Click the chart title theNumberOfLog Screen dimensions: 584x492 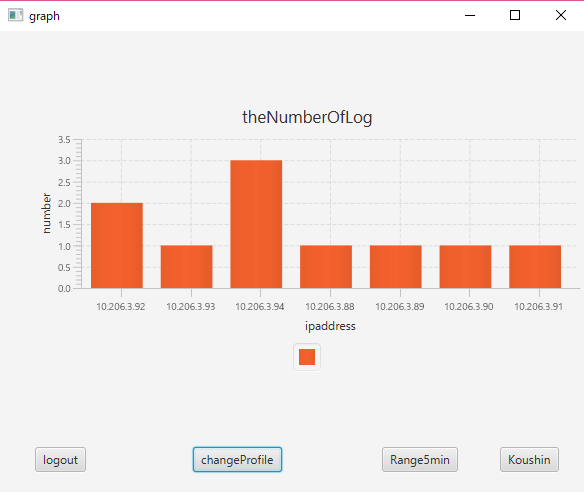pyautogui.click(x=307, y=117)
